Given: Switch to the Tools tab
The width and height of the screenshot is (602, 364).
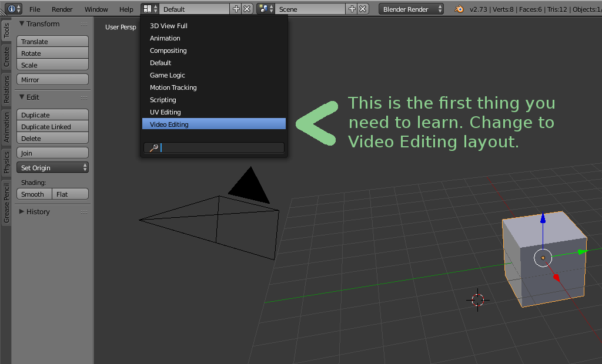Looking at the screenshot, I should [6, 31].
